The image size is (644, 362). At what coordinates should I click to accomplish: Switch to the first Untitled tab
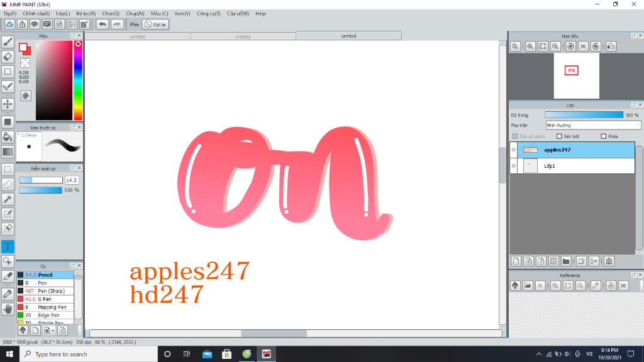point(137,36)
